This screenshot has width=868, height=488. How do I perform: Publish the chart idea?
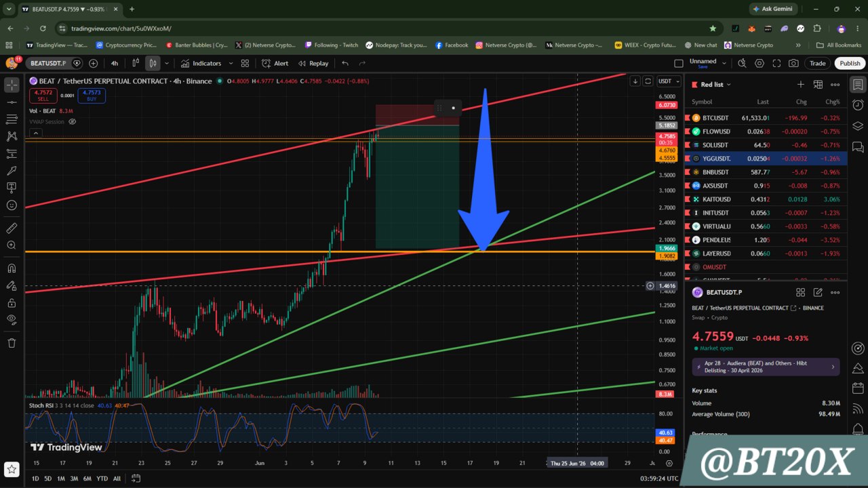point(850,63)
